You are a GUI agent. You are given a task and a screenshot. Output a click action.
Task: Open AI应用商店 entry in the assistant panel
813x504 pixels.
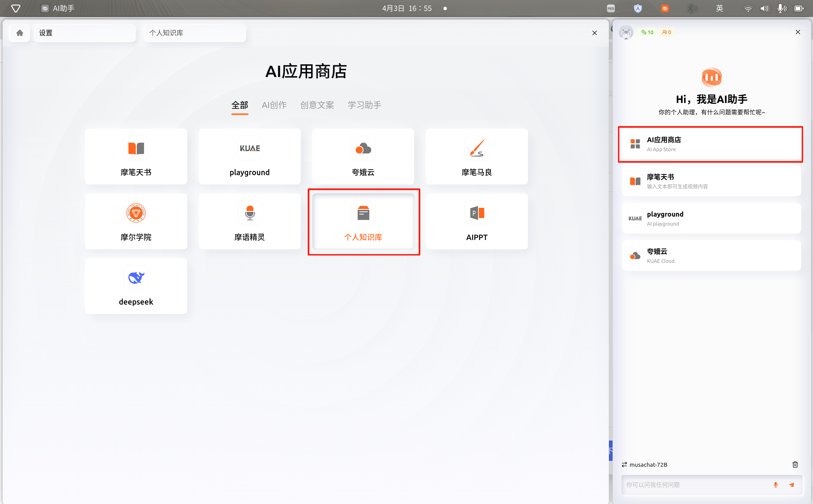[710, 144]
